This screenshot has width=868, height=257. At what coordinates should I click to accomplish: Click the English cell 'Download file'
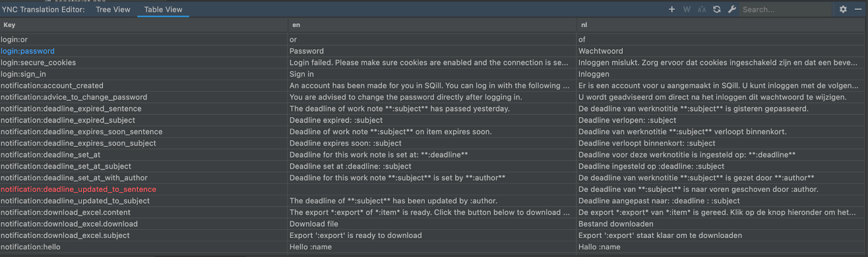[x=314, y=224]
